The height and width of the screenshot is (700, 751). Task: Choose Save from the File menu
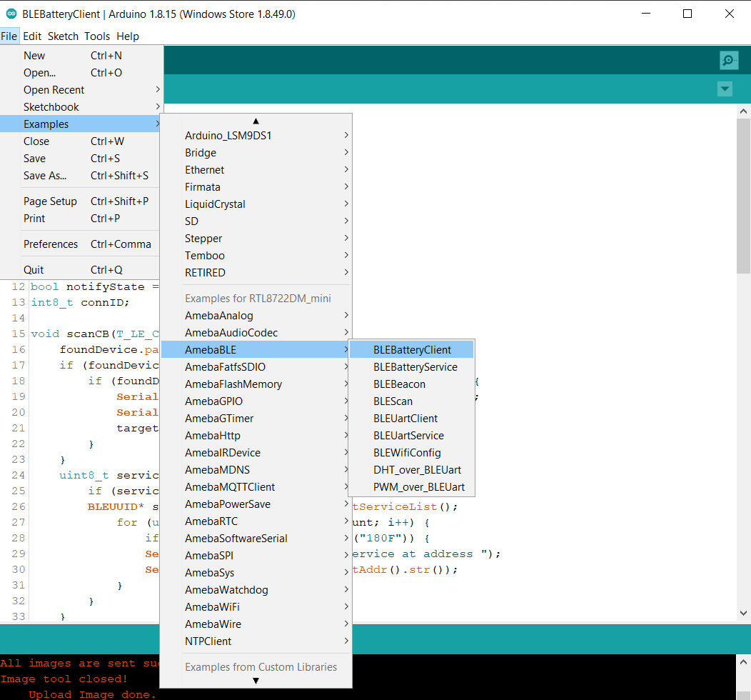pyautogui.click(x=81, y=159)
